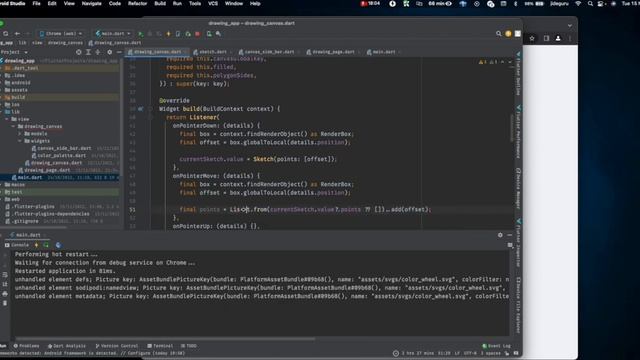Collapse the widgets folder in project tree
This screenshot has width=640, height=360.
(20, 141)
